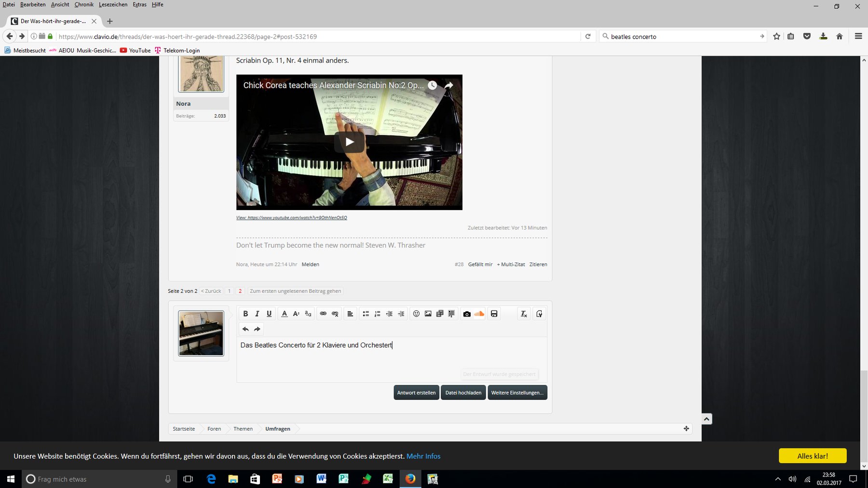Viewport: 868px width, 488px height.
Task: Click camera icon in editor toolbar
Action: 467,314
